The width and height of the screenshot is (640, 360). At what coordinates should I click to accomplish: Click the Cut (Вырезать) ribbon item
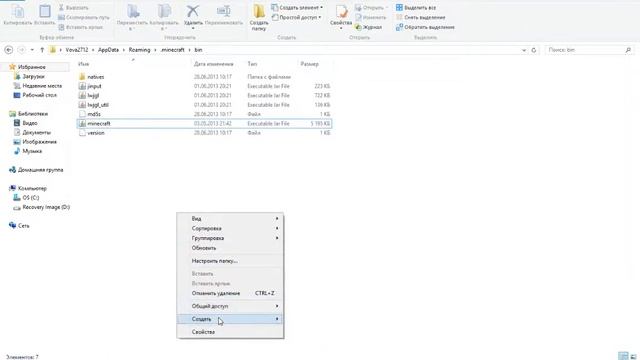point(73,8)
